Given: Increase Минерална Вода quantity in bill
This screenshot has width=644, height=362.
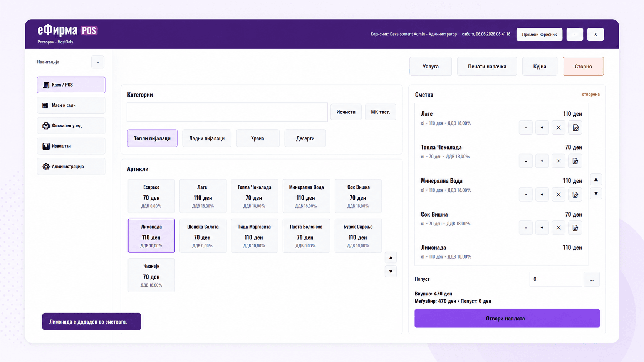Looking at the screenshot, I should click(542, 195).
